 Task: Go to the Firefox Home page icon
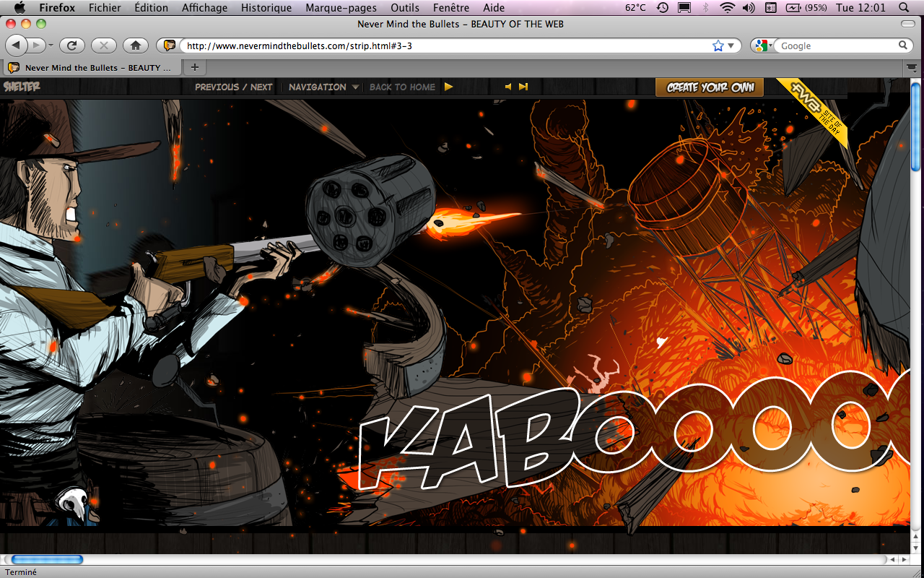pos(136,45)
